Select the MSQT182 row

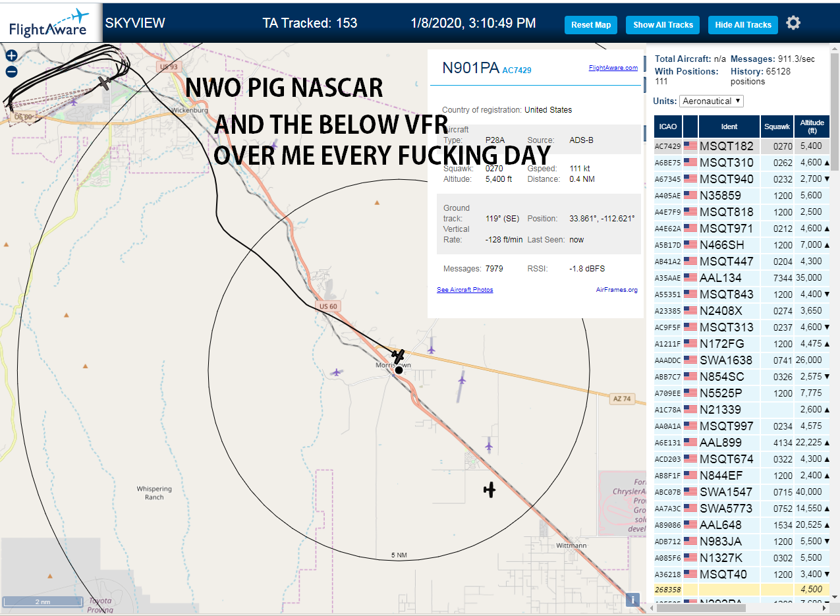pyautogui.click(x=742, y=146)
